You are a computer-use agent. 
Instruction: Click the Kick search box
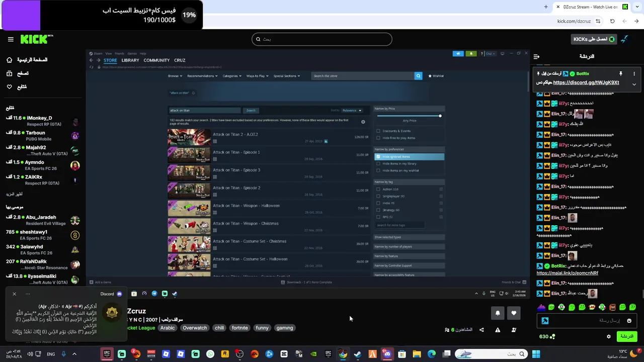pos(322,39)
